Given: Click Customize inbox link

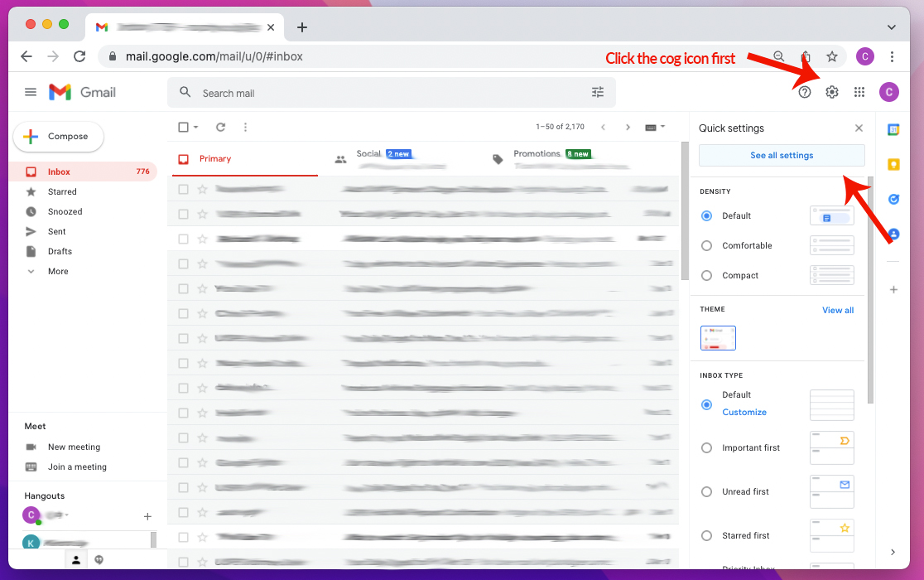Looking at the screenshot, I should coord(744,412).
